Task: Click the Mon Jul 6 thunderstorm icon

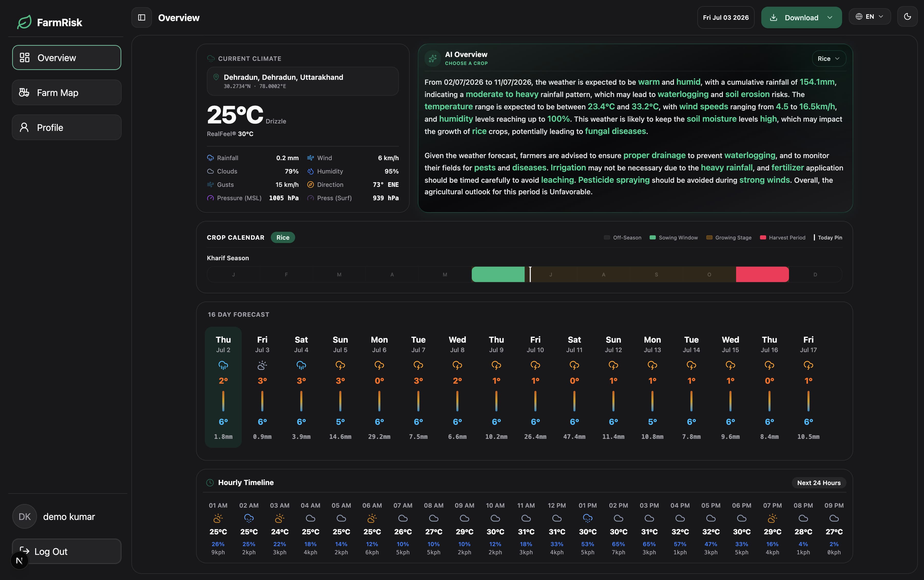Action: (x=379, y=365)
